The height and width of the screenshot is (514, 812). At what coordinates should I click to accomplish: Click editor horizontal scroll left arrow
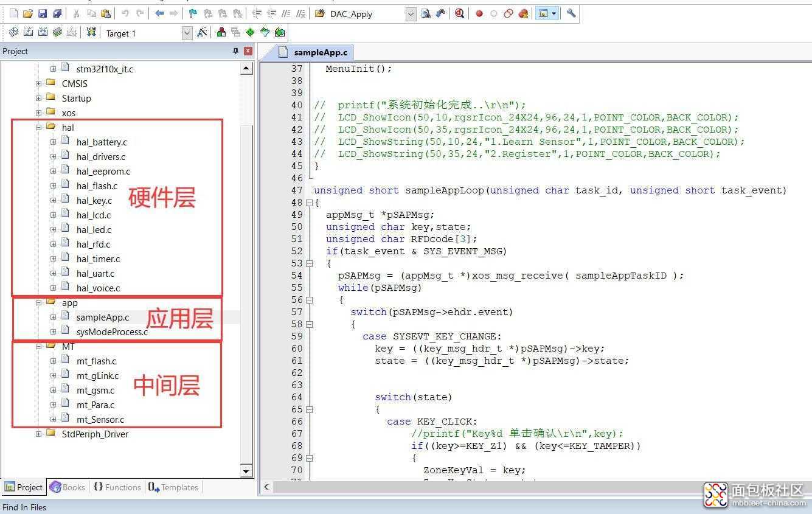tap(266, 487)
